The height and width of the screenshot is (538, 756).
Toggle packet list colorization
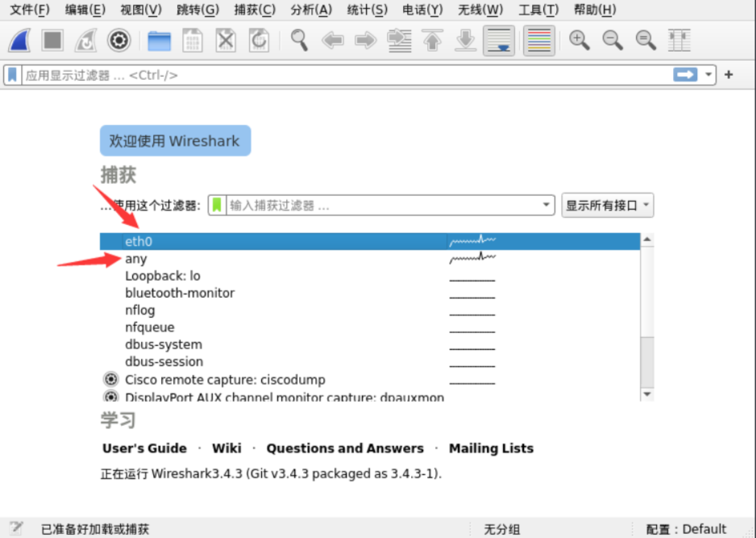[539, 40]
